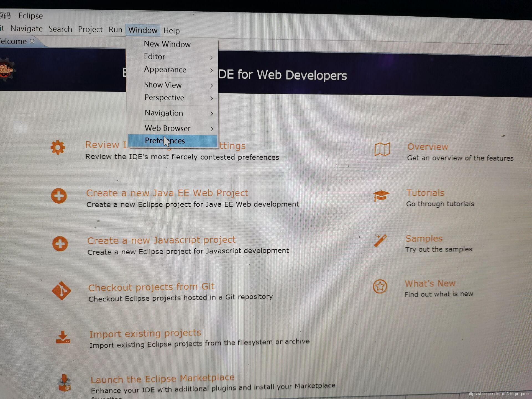
Task: Click the Overview open-book icon
Action: 382,149
